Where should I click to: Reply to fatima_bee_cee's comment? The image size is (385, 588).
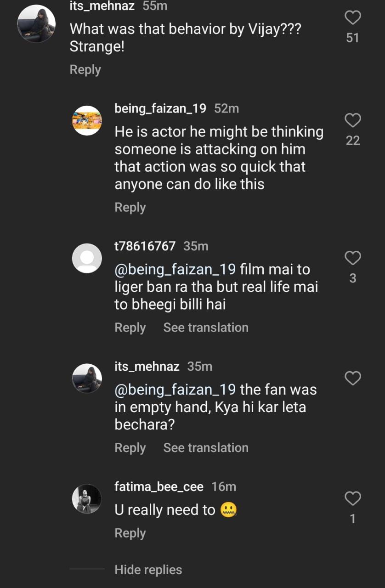[130, 533]
